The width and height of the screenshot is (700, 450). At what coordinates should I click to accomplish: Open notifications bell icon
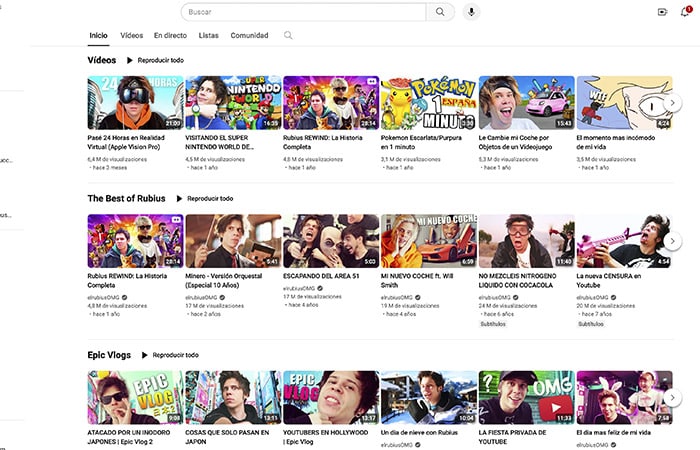(x=685, y=12)
